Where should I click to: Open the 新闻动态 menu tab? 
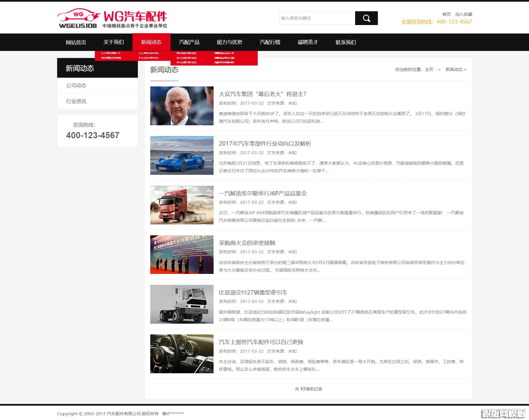click(x=151, y=42)
